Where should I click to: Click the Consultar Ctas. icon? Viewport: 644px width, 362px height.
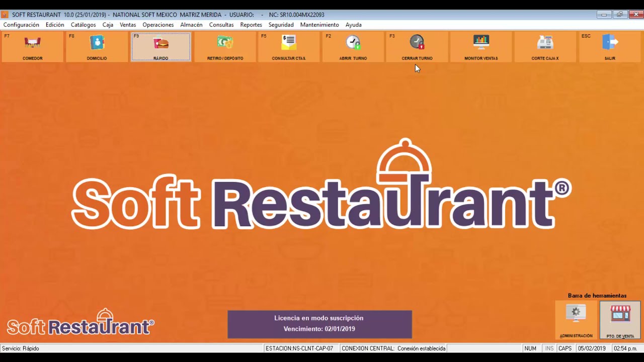[x=289, y=47]
